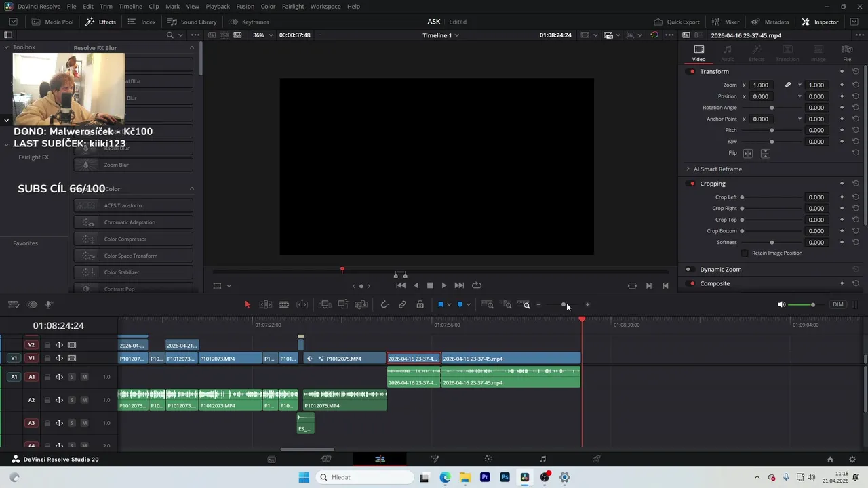Switch to Inspector File tab
The height and width of the screenshot is (488, 868).
point(847,53)
